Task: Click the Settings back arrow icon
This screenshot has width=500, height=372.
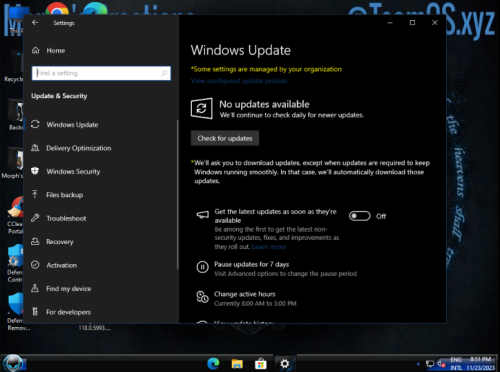Action: click(35, 23)
